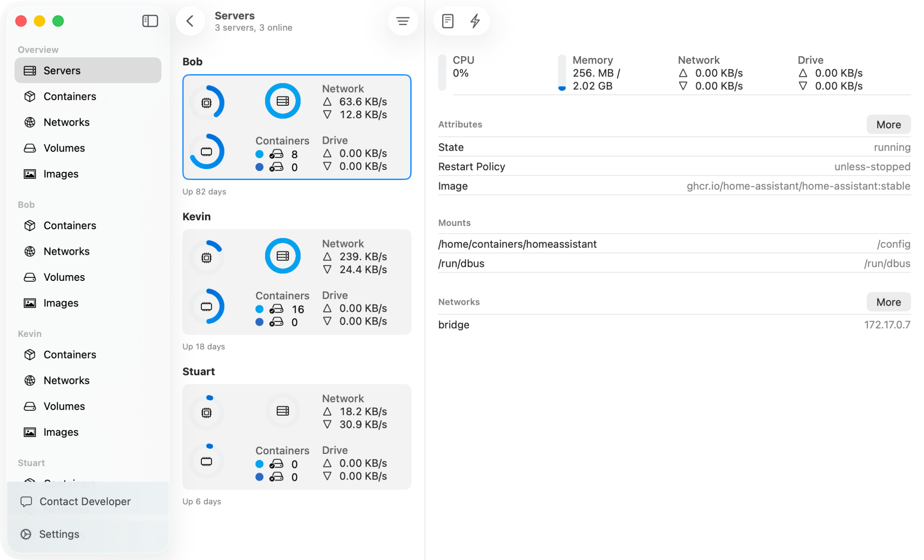This screenshot has width=924, height=560.
Task: Switch to the quick actions lightning tab
Action: click(475, 21)
